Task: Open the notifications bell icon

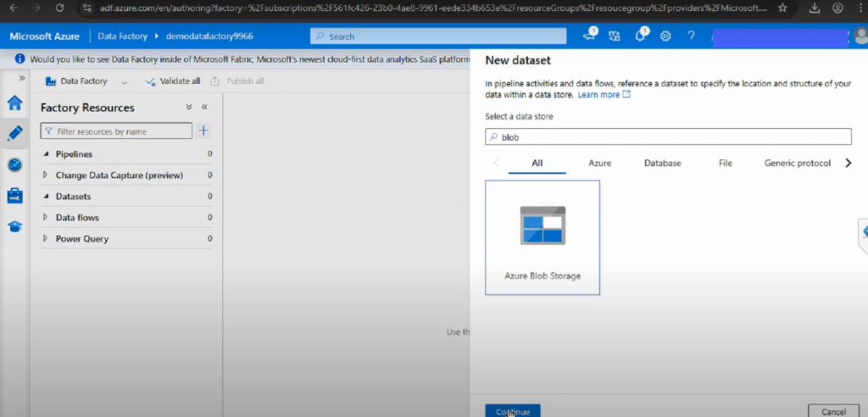Action: coord(641,36)
